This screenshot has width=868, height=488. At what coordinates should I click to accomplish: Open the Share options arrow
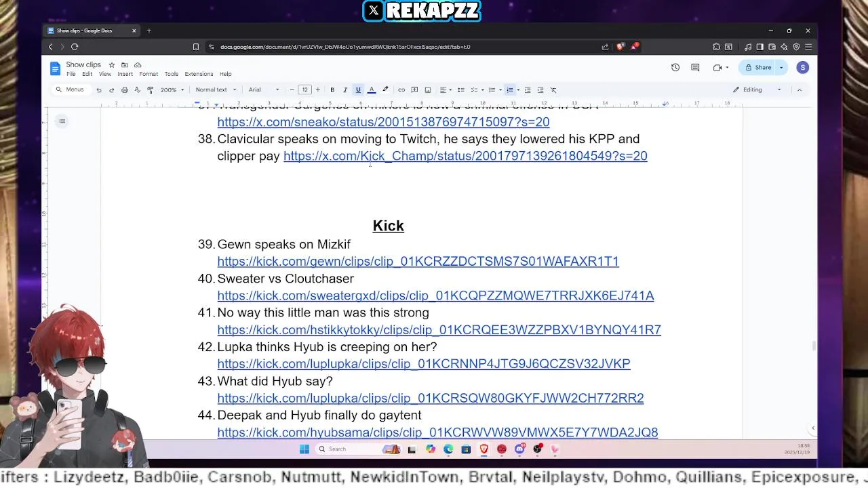781,67
